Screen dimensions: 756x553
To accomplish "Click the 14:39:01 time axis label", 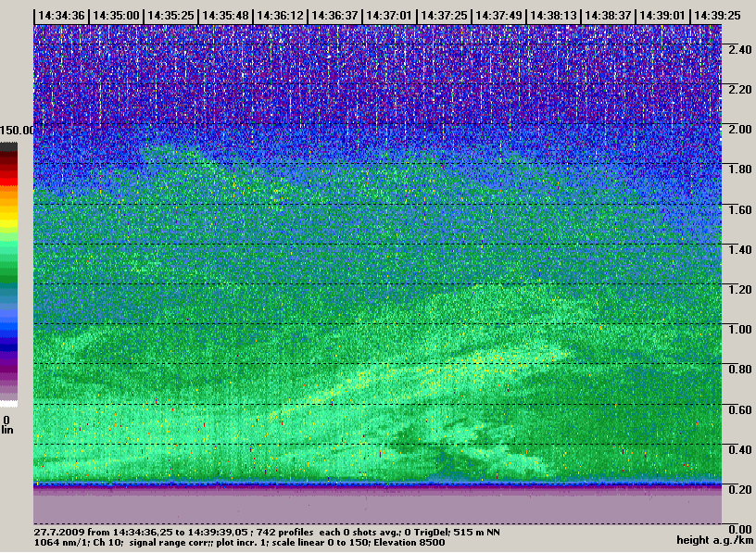I will (x=662, y=16).
